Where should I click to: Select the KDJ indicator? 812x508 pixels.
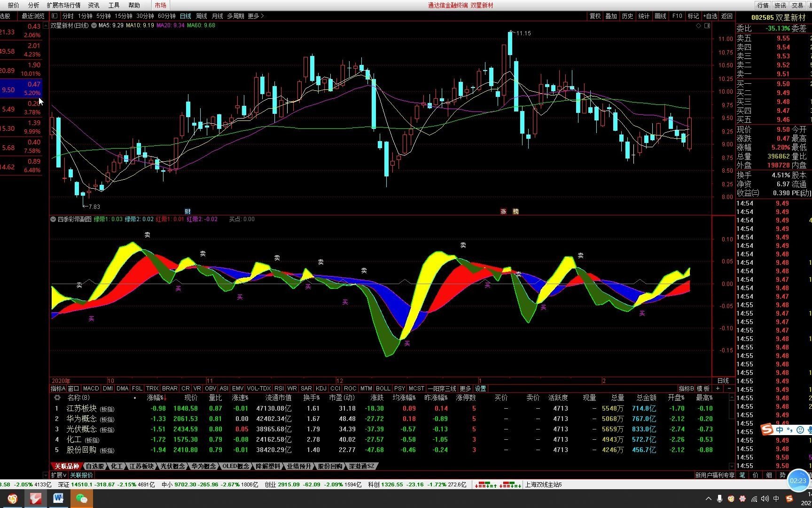tap(321, 389)
